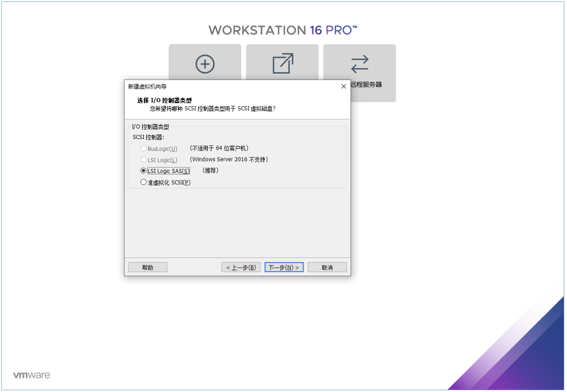Click the 选择 I/O 控制器类型 heading
Image resolution: width=567 pixels, height=392 pixels.
[x=164, y=100]
